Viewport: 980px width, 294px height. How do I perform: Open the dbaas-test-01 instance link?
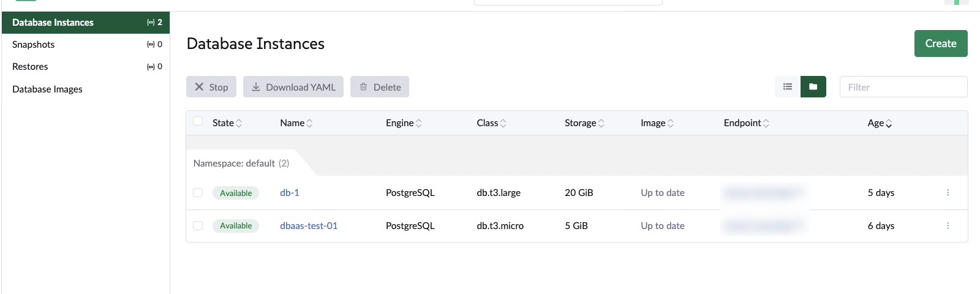tap(309, 225)
